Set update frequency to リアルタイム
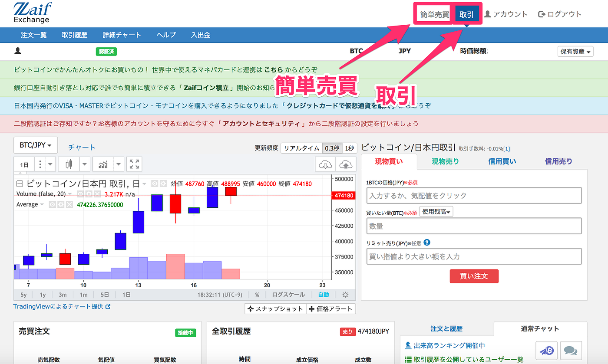Screen dimensions: 608x364 click(x=301, y=148)
